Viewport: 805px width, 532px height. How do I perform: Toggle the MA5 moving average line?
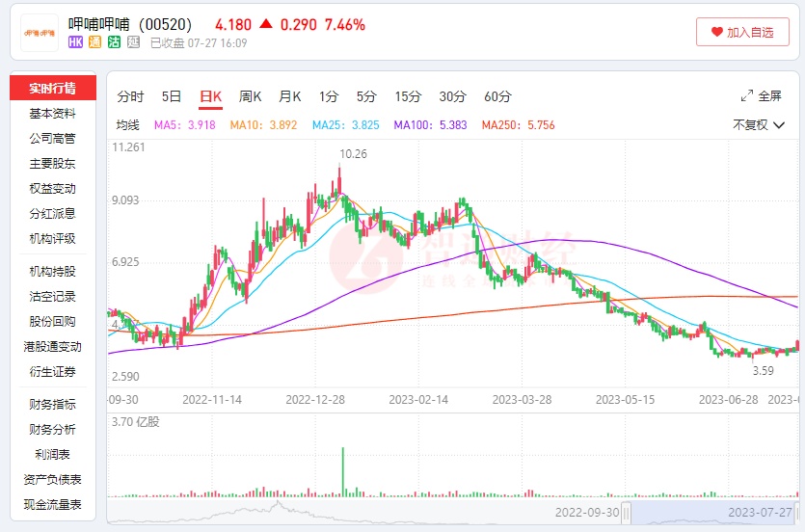(185, 124)
